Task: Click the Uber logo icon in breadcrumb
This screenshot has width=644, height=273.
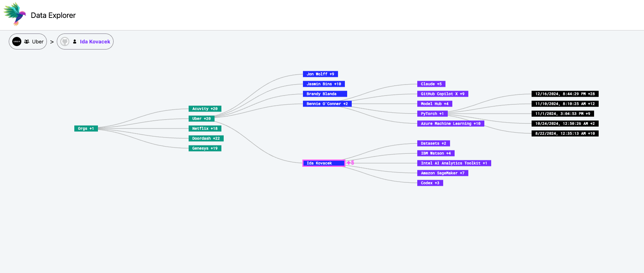Action: 17,42
